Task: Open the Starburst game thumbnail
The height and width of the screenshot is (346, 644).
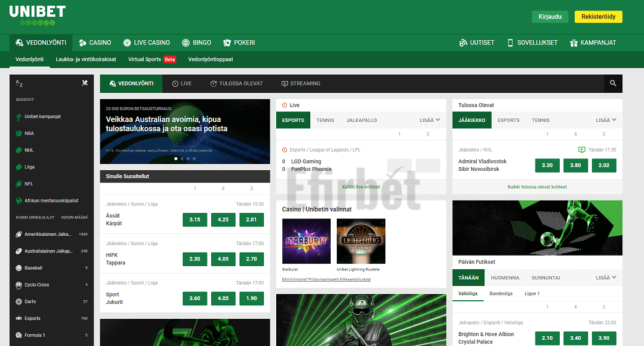Action: (307, 241)
